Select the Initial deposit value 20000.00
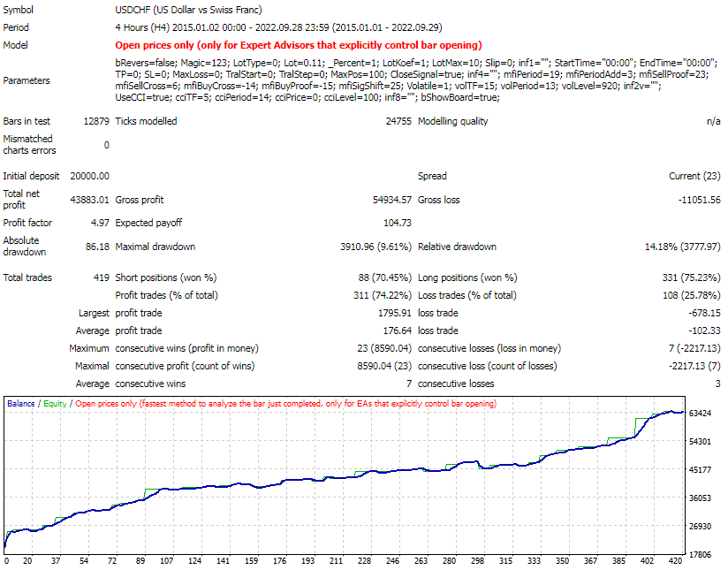 pyautogui.click(x=89, y=176)
